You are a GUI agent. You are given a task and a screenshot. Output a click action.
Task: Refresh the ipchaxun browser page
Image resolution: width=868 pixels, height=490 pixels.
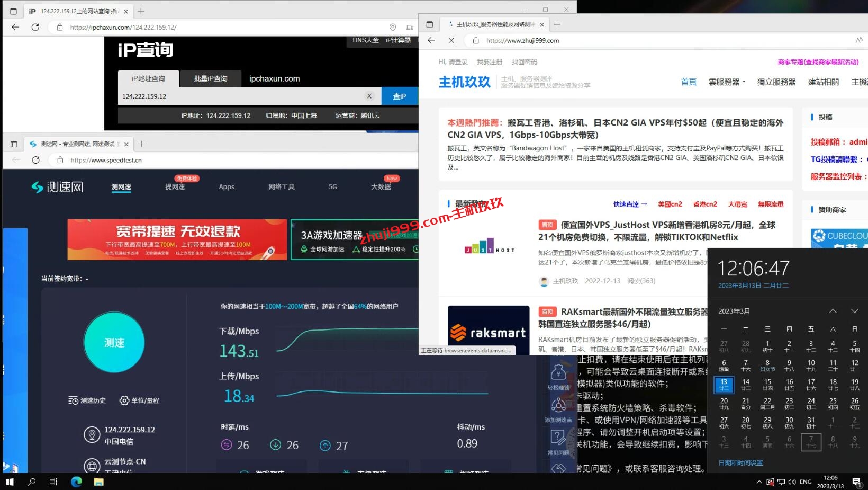pos(35,27)
